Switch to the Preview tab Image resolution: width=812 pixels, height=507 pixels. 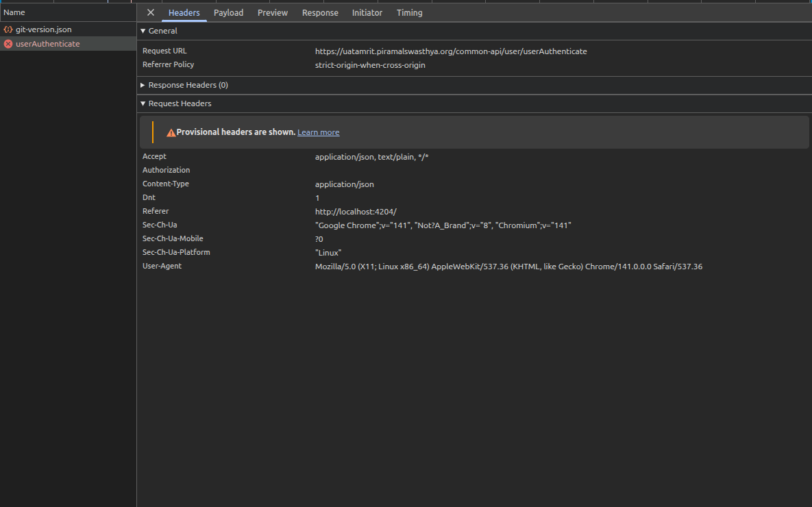pos(273,12)
